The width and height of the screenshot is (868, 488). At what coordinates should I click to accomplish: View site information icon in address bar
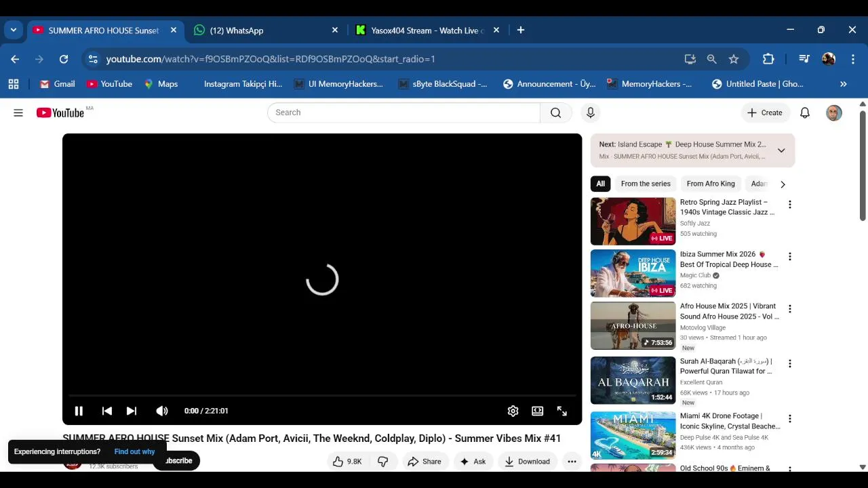point(93,59)
